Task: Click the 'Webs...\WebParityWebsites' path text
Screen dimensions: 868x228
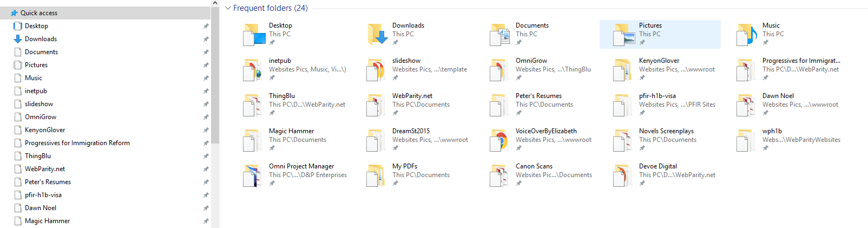Action: [x=801, y=140]
